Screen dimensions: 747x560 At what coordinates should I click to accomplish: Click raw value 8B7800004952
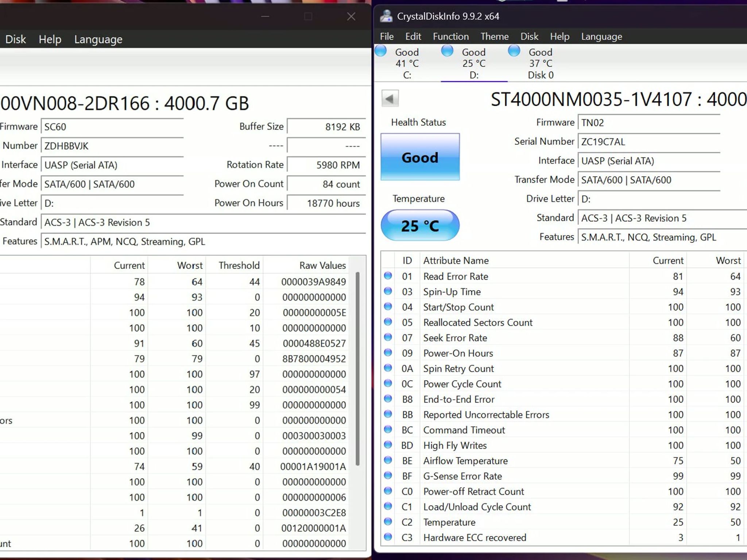point(314,358)
